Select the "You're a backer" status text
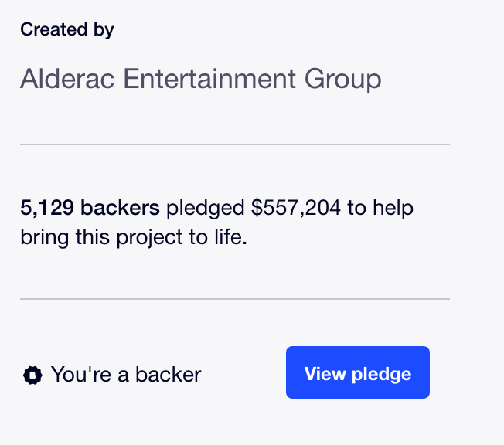The image size is (504, 445). (x=126, y=375)
